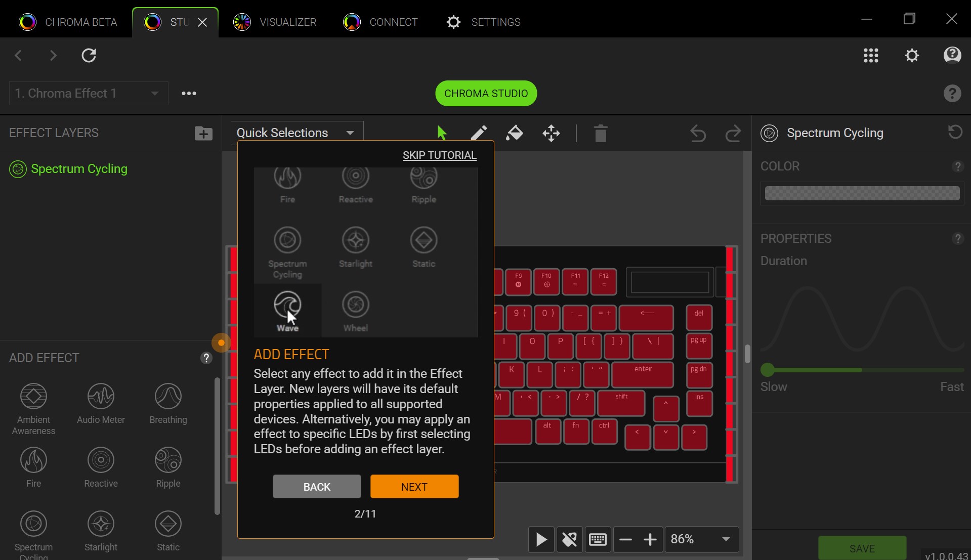Select the pg up key on keyboard
The width and height of the screenshot is (971, 560).
click(699, 347)
